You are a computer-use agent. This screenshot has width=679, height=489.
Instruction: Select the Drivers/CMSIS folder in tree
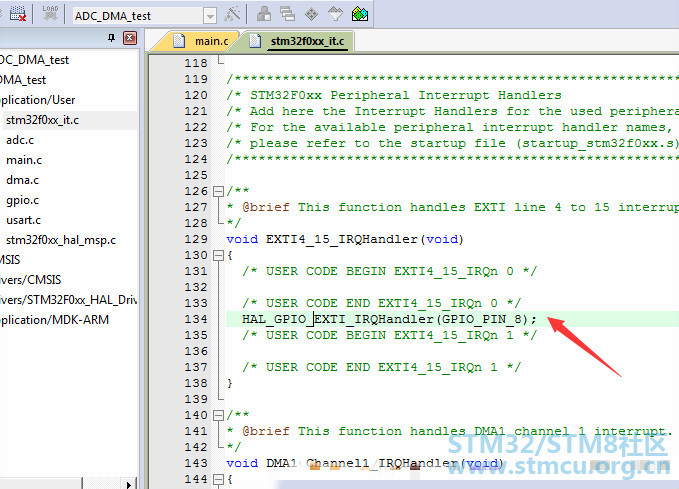[30, 280]
